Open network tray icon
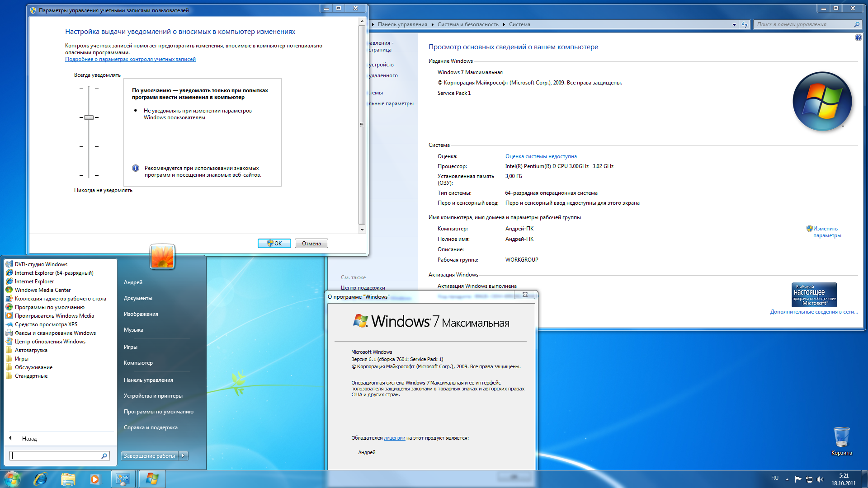868x488 pixels. coord(809,479)
